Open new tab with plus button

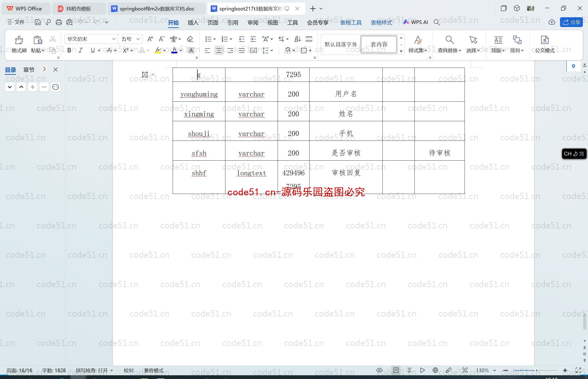(x=313, y=9)
